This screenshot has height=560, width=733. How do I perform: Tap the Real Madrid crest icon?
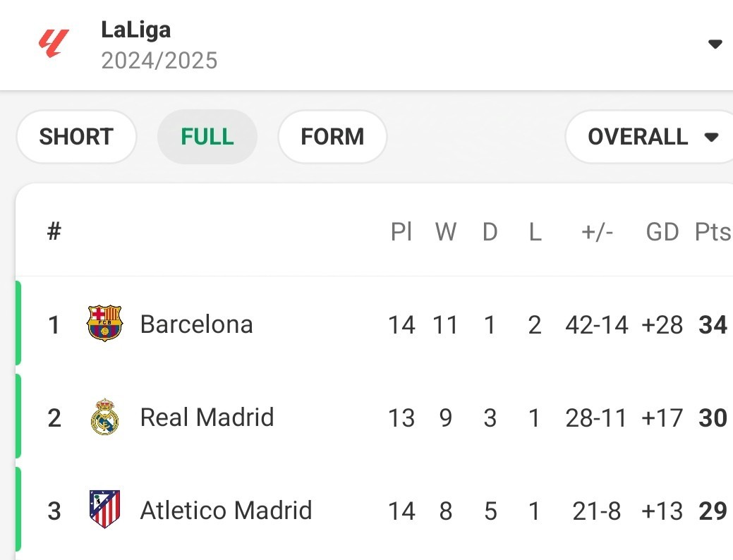tap(104, 417)
